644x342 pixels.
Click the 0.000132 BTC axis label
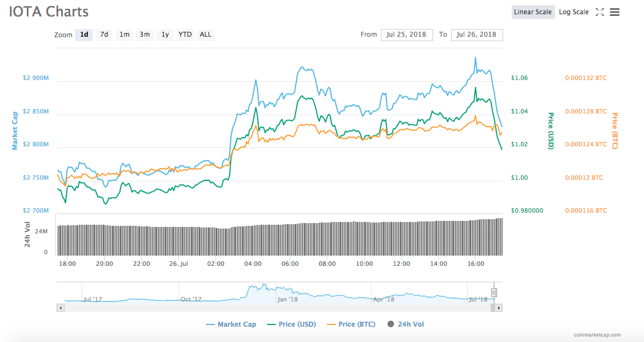point(586,78)
